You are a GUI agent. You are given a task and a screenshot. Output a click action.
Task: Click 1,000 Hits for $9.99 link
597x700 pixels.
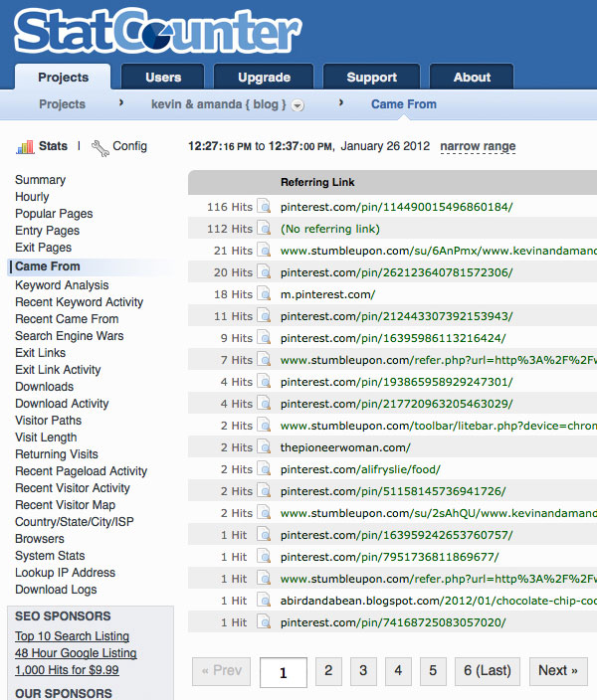pos(67,669)
